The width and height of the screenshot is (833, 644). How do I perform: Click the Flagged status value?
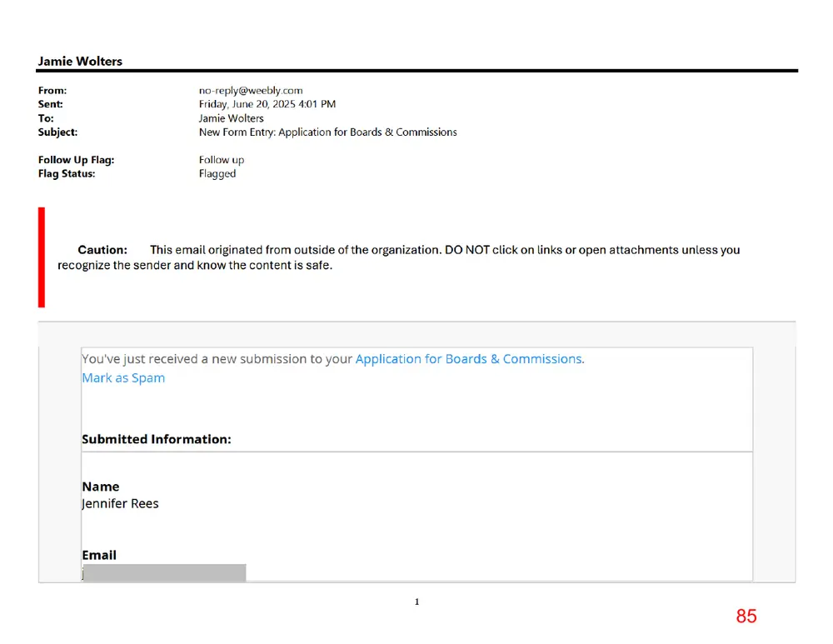click(217, 174)
